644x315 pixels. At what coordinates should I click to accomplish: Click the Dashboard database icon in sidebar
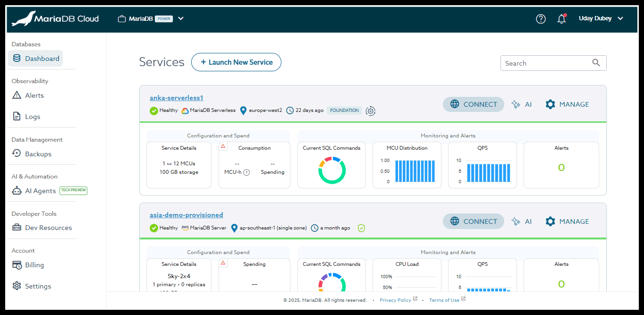click(17, 58)
